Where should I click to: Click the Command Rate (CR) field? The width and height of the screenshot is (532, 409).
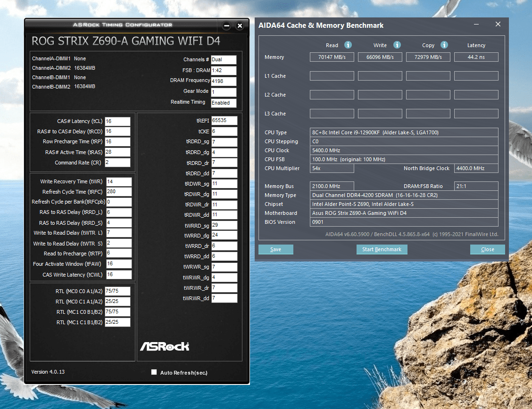tap(117, 162)
